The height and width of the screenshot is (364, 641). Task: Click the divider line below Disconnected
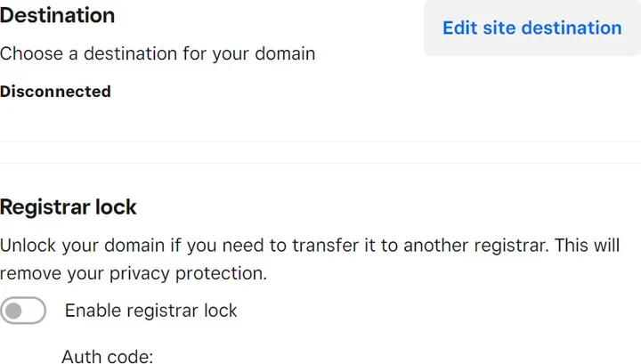pos(320,142)
